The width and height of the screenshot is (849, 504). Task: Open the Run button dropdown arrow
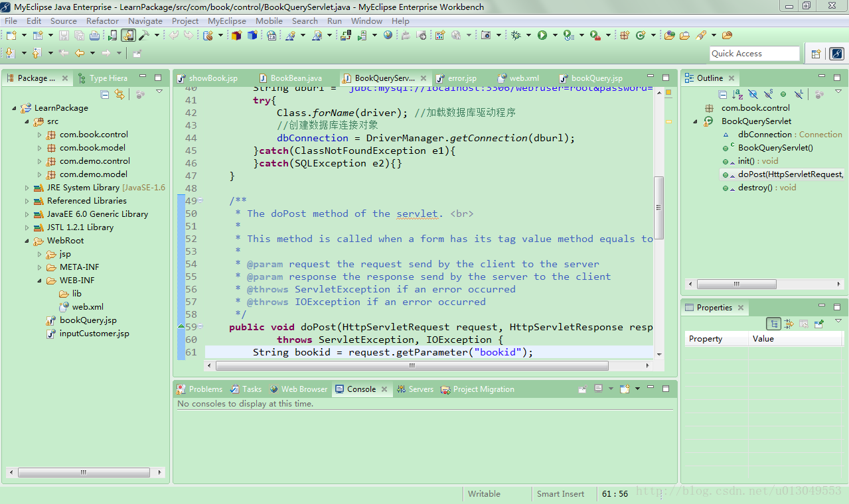click(555, 35)
